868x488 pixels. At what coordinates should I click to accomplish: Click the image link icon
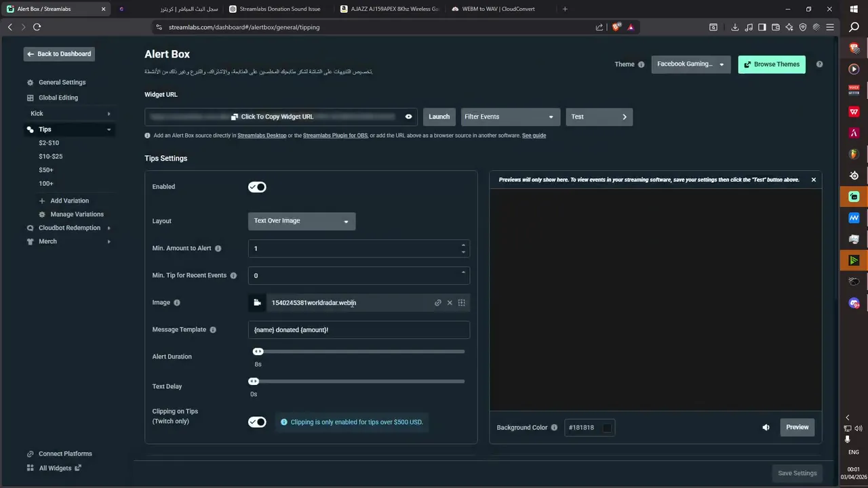click(438, 303)
